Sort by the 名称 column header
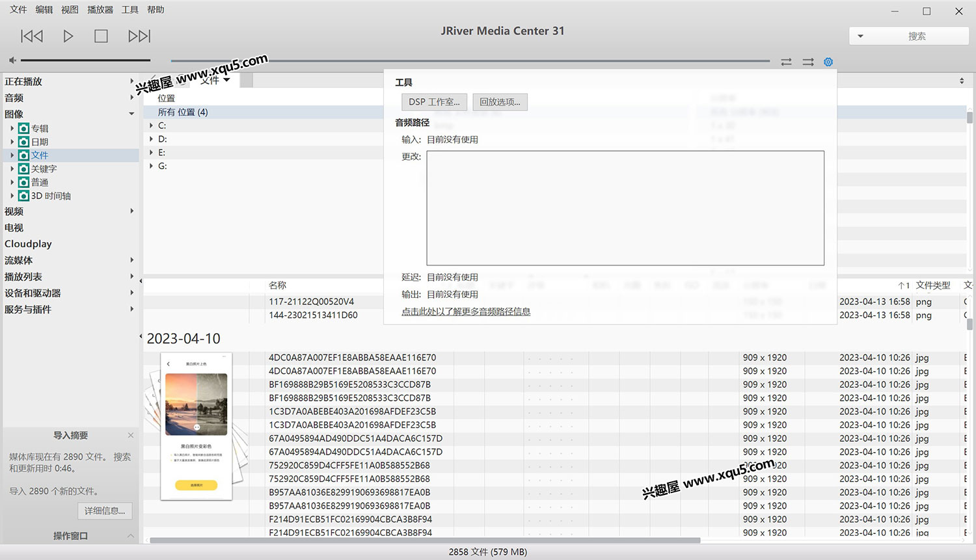 pos(278,286)
